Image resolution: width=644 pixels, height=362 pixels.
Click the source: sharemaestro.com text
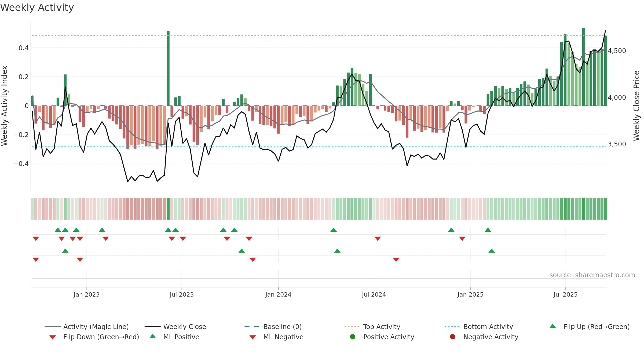click(592, 275)
